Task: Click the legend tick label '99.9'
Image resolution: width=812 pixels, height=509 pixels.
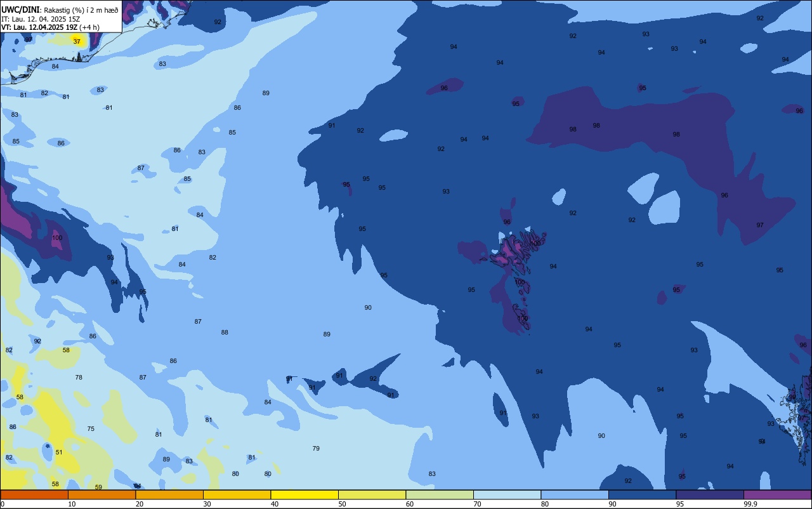Action: 750,504
